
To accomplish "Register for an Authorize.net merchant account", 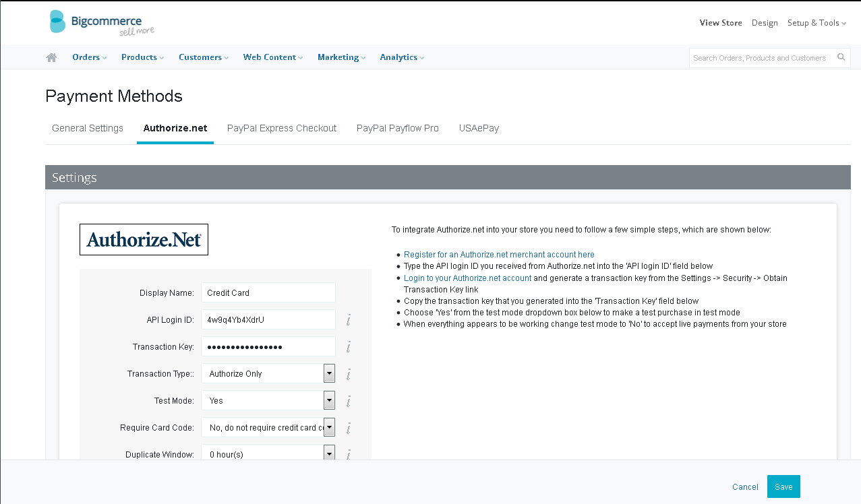I will (499, 255).
